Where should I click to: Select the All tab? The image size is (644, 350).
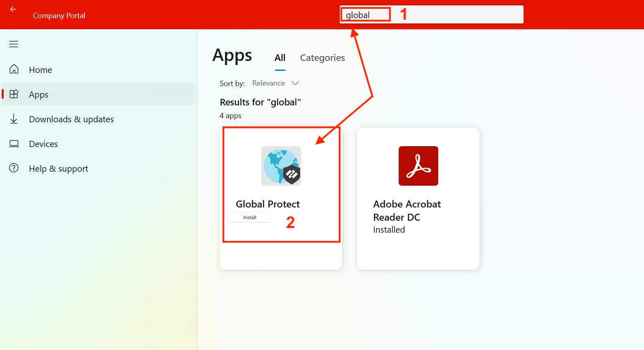280,58
